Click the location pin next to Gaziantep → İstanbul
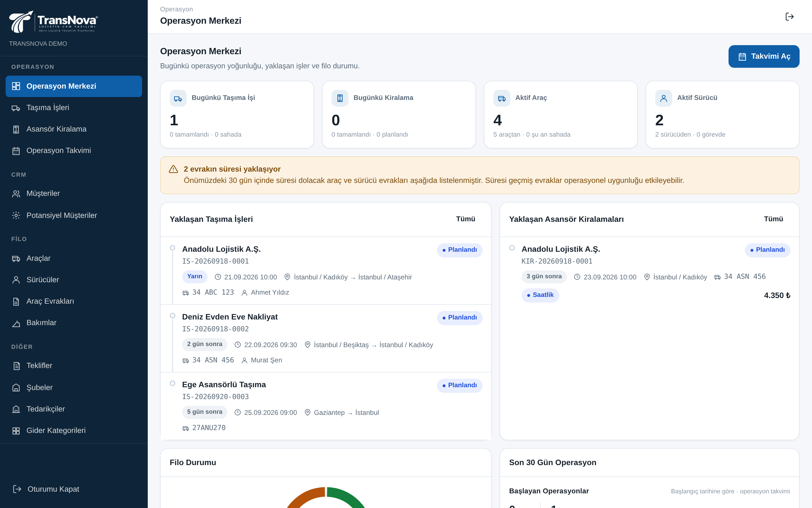 (x=307, y=412)
